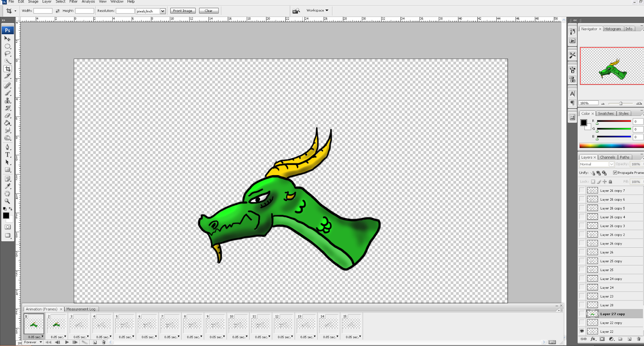Click the Navigator zoom slider
This screenshot has height=346, width=644.
[620, 104]
